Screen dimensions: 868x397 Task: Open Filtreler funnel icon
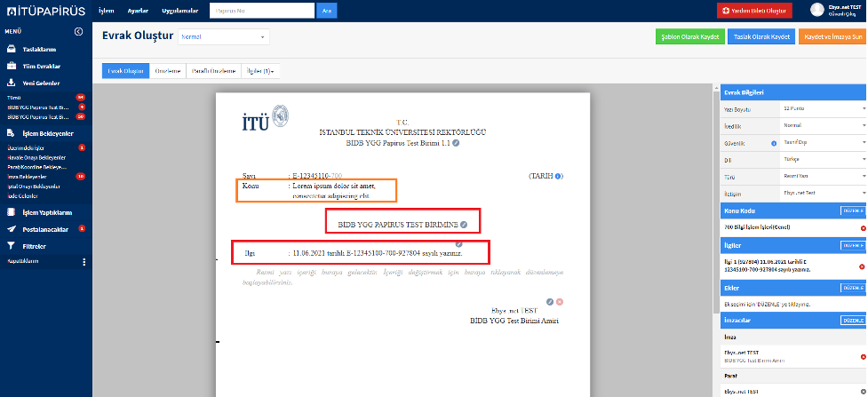click(11, 246)
